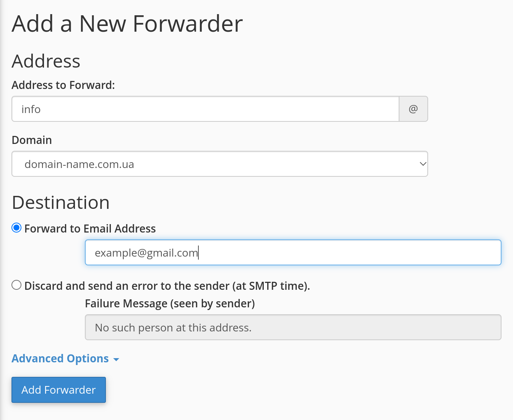The image size is (513, 420).
Task: Open the domain-name.com.ua domain dropdown
Action: coord(219,164)
